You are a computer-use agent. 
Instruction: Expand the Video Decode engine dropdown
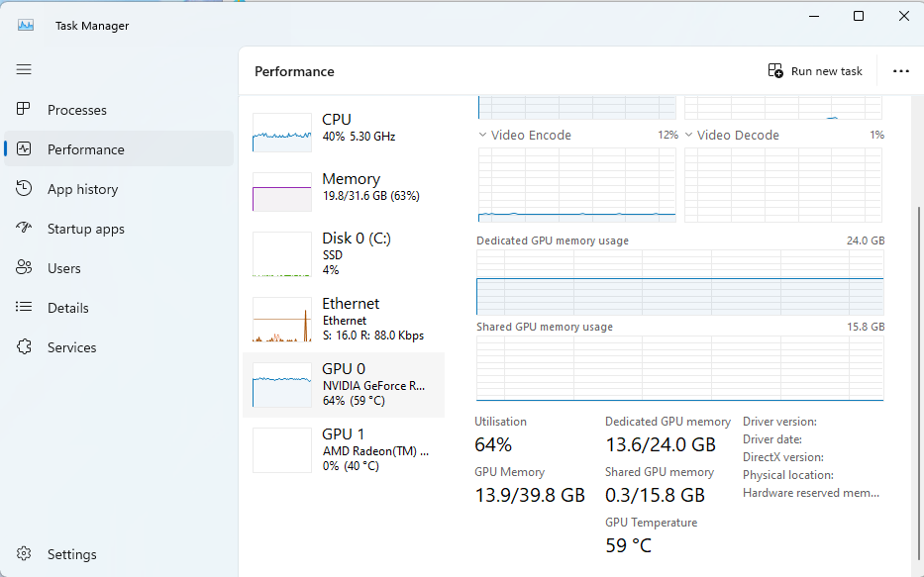pyautogui.click(x=689, y=135)
